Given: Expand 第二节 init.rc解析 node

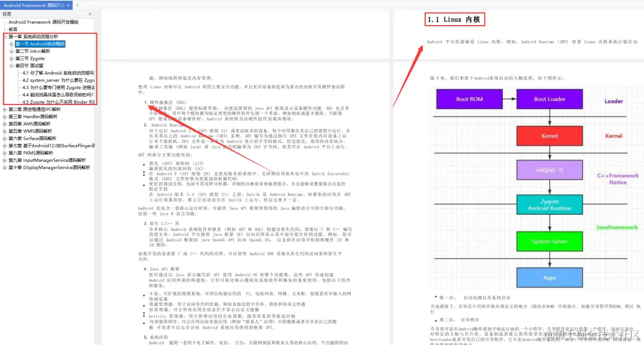Looking at the screenshot, I should [x=11, y=51].
